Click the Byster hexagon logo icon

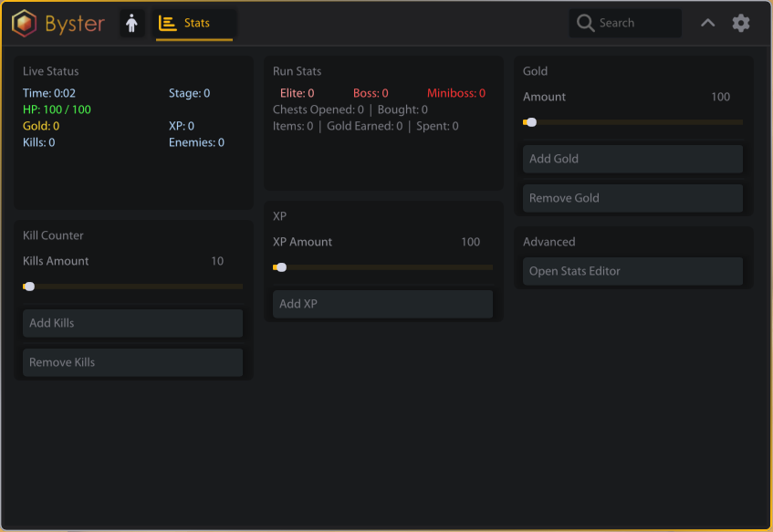pyautogui.click(x=24, y=23)
